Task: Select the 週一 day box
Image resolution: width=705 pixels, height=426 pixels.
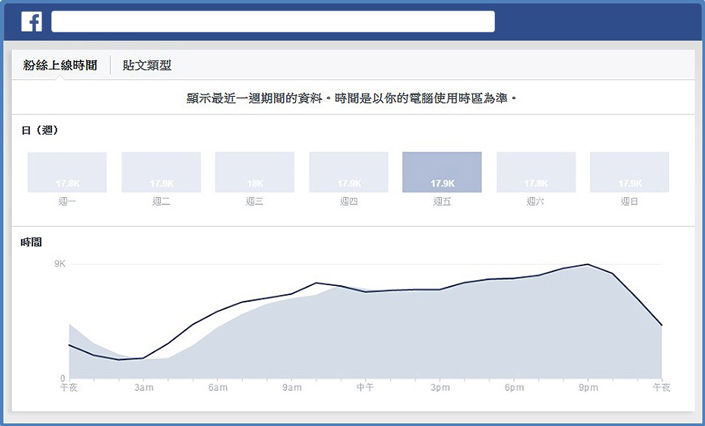Action: pos(67,172)
